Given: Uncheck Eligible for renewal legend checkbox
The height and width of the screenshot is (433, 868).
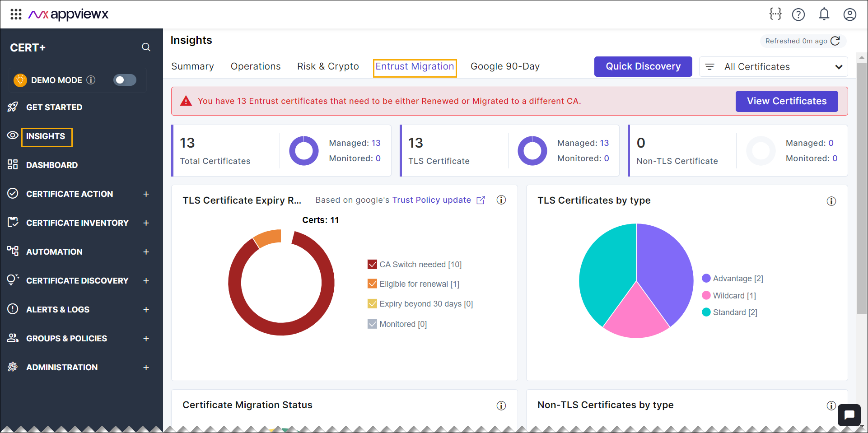Looking at the screenshot, I should [x=372, y=284].
